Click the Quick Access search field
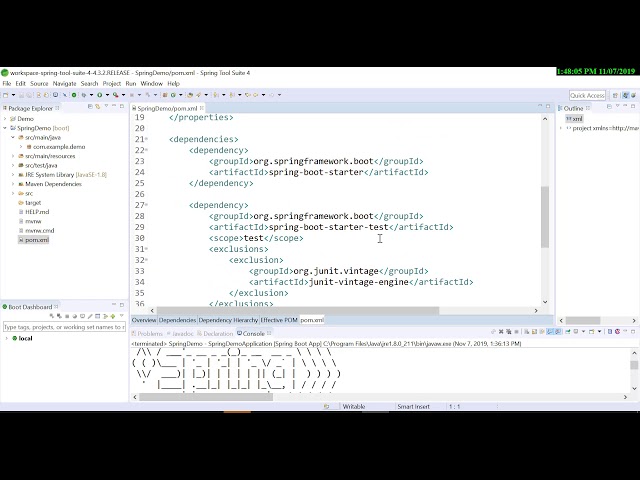Viewport: 640px width, 480px height. [587, 96]
